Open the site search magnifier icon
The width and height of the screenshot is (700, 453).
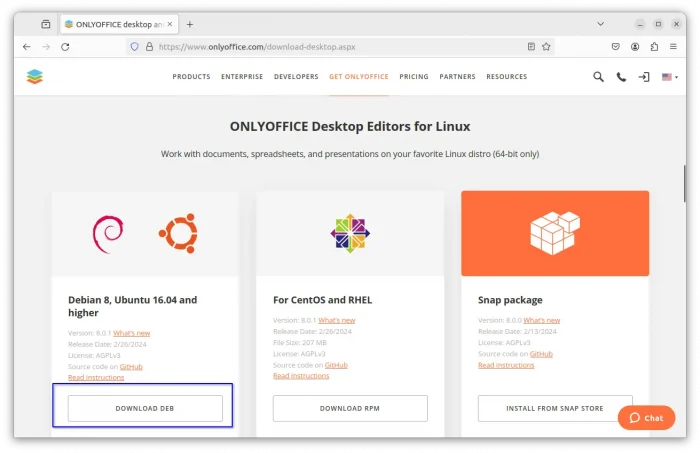point(598,76)
